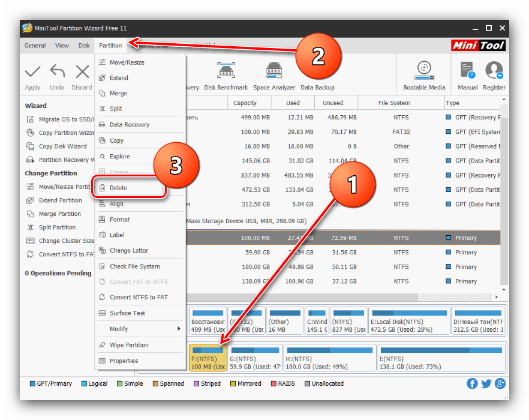Click the Undo arrow icon
The height and width of the screenshot is (420, 529).
pyautogui.click(x=57, y=73)
